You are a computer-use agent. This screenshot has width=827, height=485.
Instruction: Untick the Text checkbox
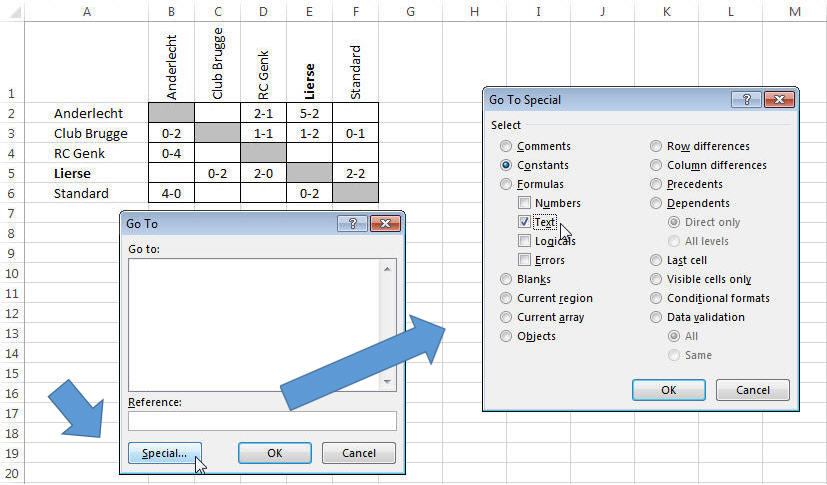[x=524, y=222]
